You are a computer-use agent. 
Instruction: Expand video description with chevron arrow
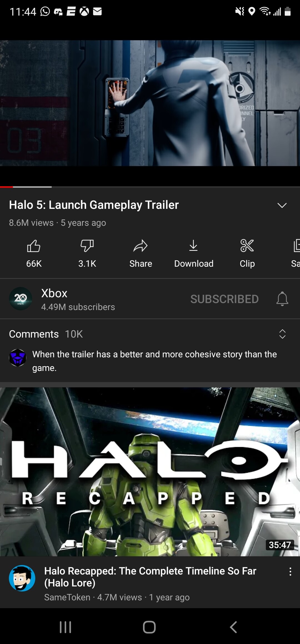[282, 205]
